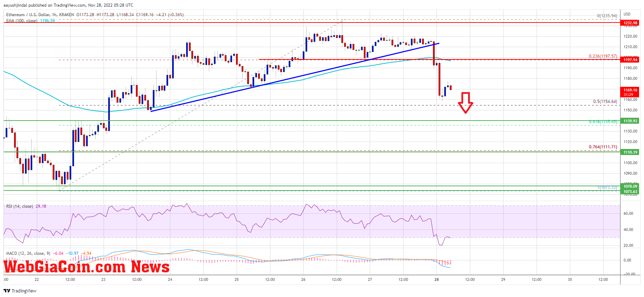Click the close value C1169.16
The height and width of the screenshot is (297, 644).
(145, 15)
